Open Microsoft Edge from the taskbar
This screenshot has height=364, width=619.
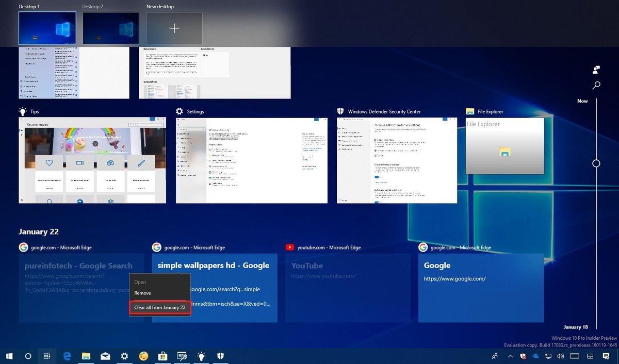click(x=67, y=356)
